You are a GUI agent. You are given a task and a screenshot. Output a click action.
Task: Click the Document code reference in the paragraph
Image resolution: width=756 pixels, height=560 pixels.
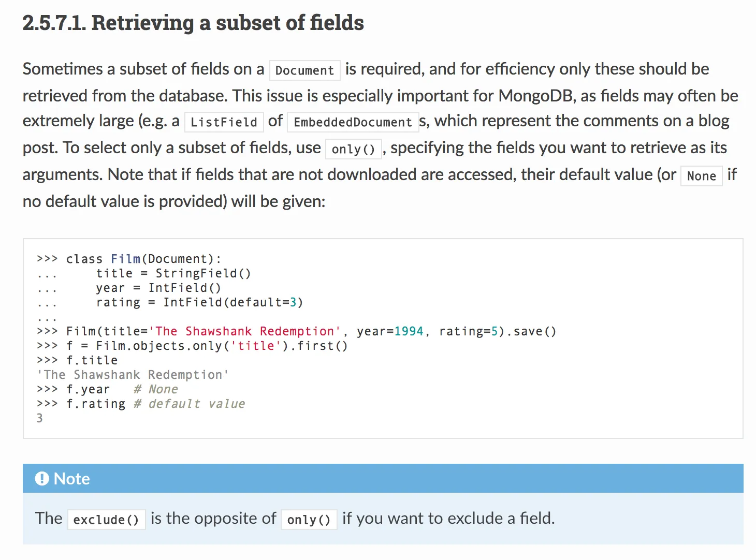[x=304, y=70]
